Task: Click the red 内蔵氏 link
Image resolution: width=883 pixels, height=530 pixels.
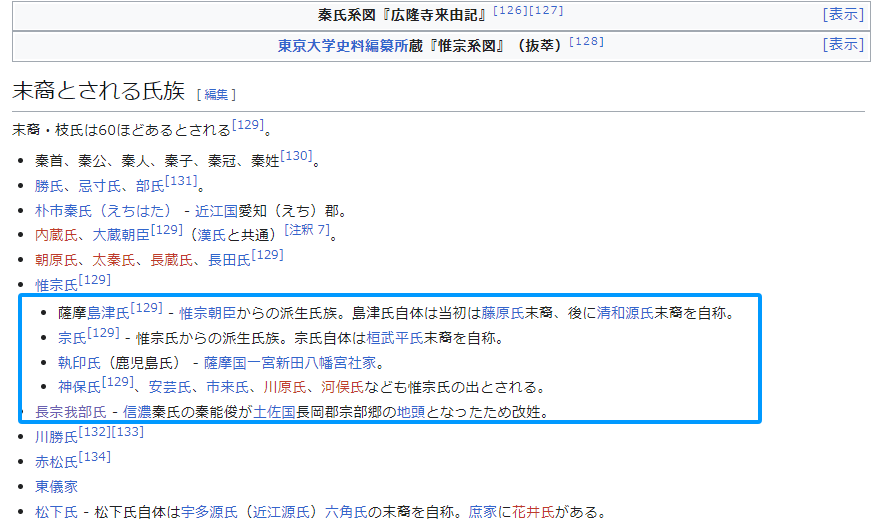Action: (56, 235)
